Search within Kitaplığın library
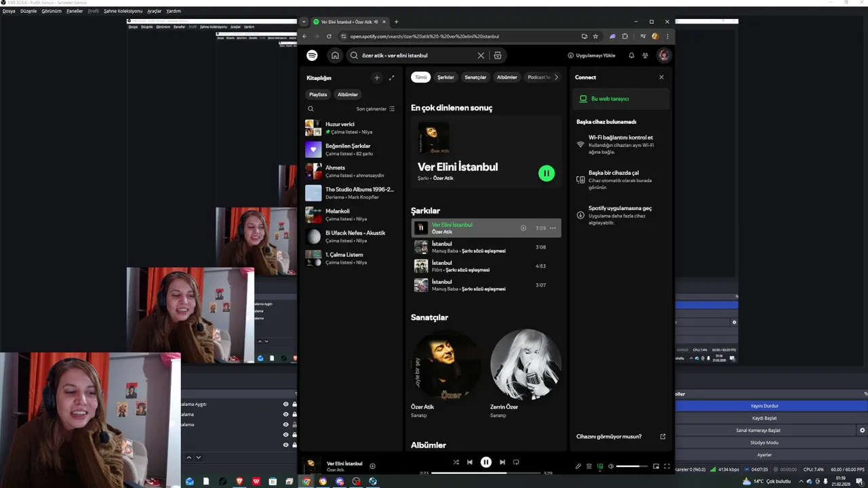Viewport: 868px width, 488px height. coord(311,108)
